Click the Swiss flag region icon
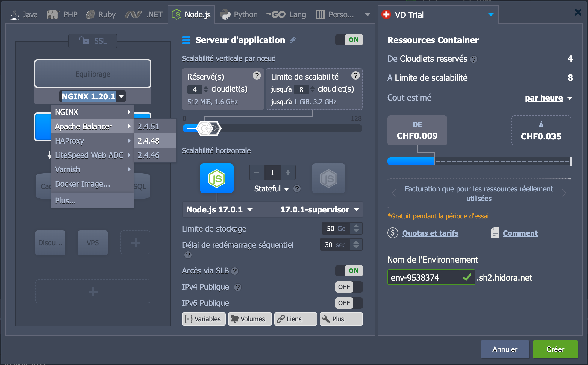This screenshot has width=588, height=365. 386,14
